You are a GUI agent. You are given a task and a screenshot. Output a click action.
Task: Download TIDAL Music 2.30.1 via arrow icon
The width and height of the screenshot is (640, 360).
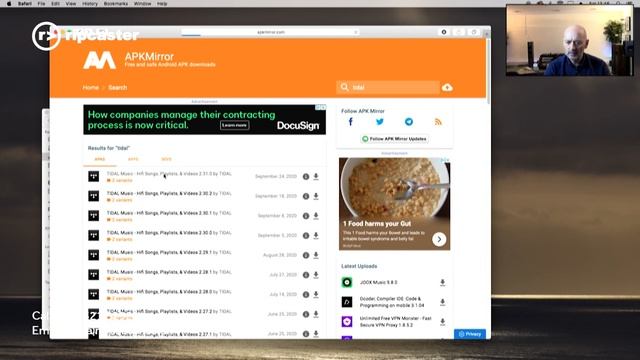point(316,216)
